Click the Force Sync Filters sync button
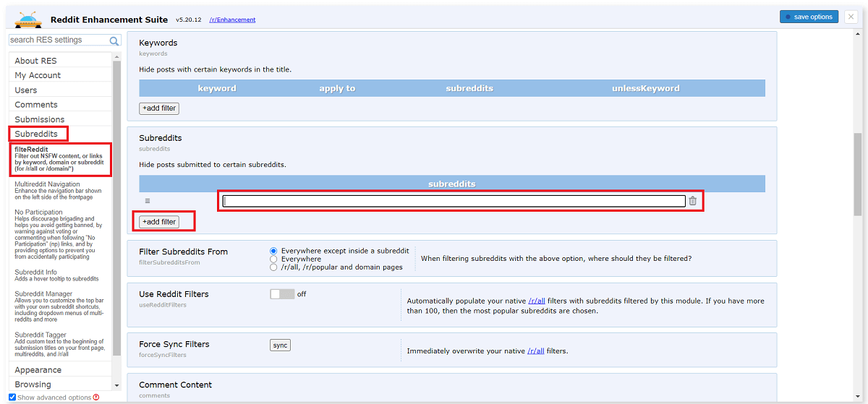Viewport: 868px width, 404px height. tap(280, 345)
